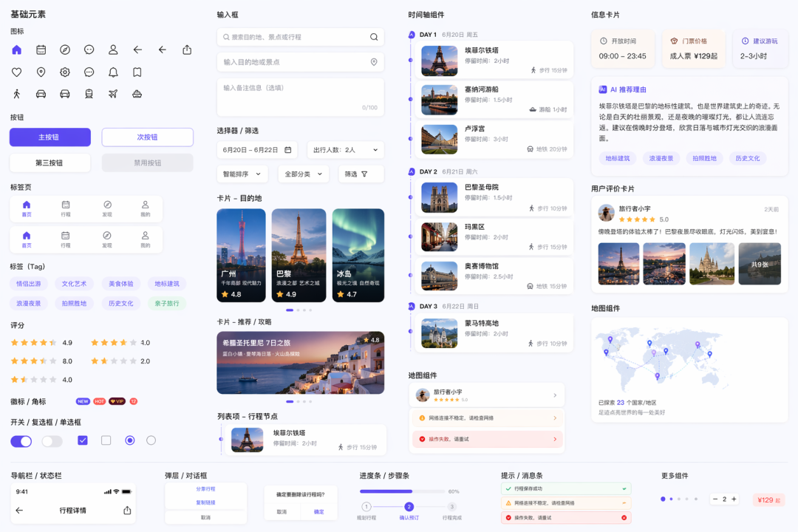Turn off the purple enabled switch
Screen dimensions: 798x532
coord(21,441)
